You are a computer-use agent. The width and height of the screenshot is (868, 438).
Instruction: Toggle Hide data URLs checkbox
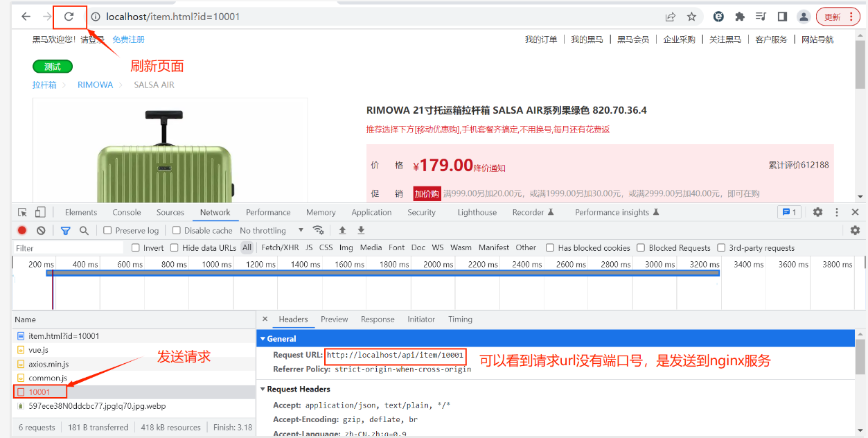(175, 247)
